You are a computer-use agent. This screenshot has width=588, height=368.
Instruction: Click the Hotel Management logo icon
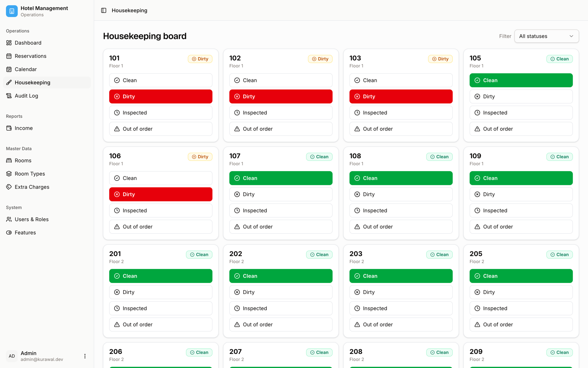[x=12, y=11]
